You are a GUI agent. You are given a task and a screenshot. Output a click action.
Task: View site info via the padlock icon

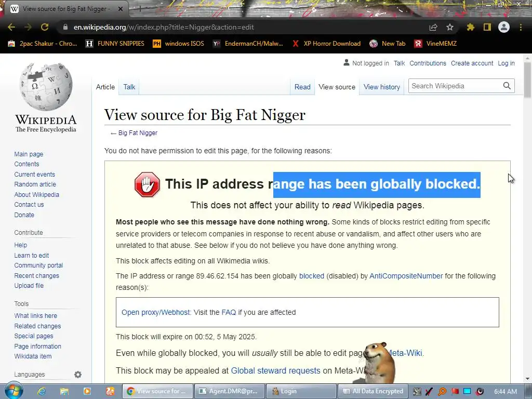tap(65, 27)
